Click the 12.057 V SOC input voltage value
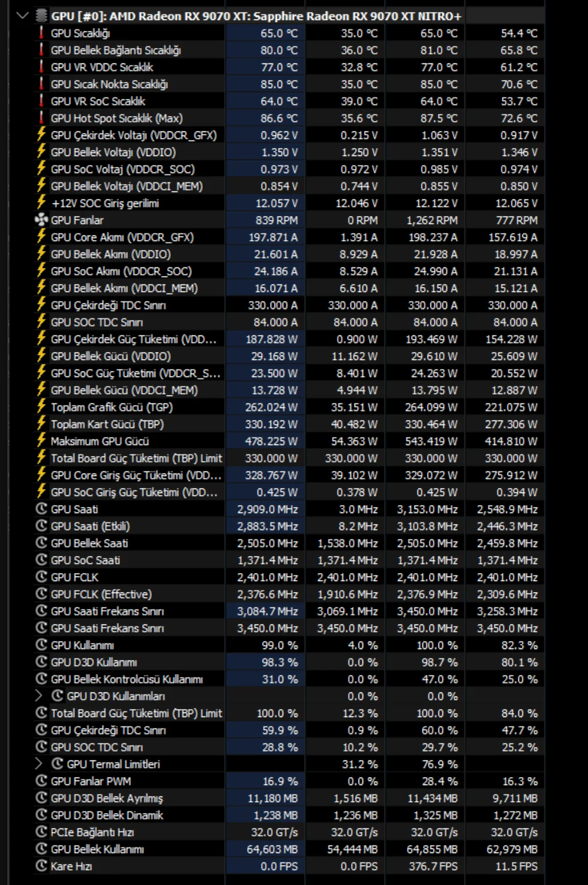 pyautogui.click(x=276, y=203)
